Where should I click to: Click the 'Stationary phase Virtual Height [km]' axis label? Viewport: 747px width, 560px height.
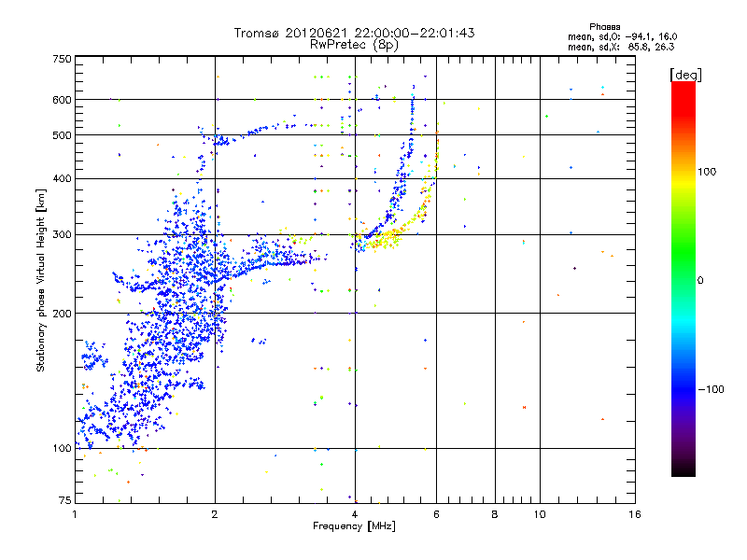tap(41, 280)
